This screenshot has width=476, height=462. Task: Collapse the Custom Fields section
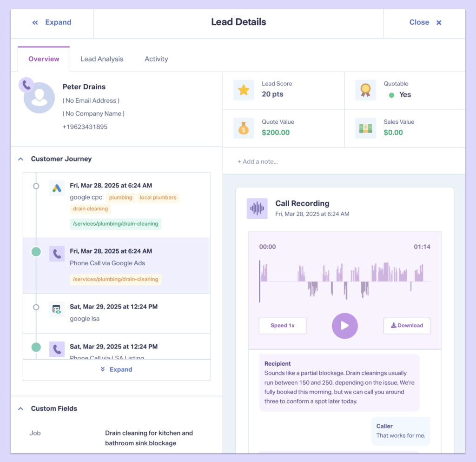pyautogui.click(x=20, y=408)
